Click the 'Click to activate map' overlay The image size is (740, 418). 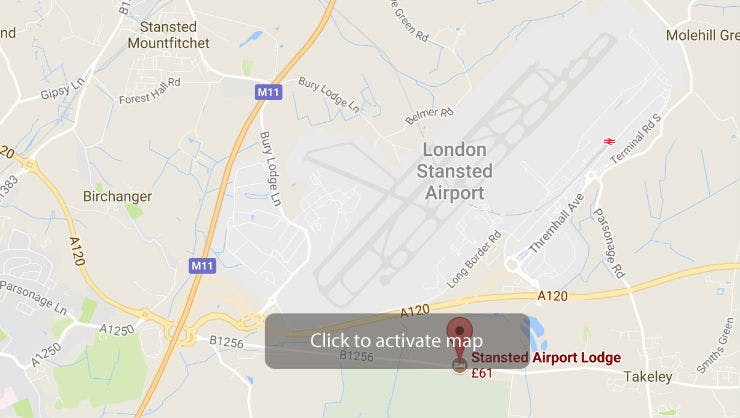397,341
